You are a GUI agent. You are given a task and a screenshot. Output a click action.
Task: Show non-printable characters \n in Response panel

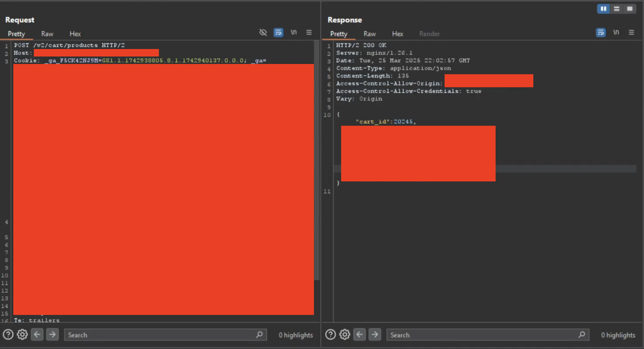click(x=616, y=32)
